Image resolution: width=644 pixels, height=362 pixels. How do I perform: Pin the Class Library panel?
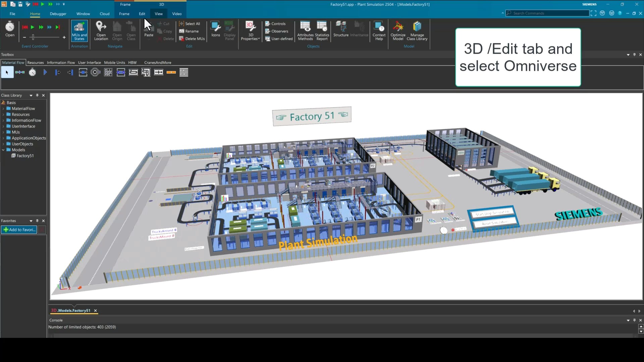point(37,95)
